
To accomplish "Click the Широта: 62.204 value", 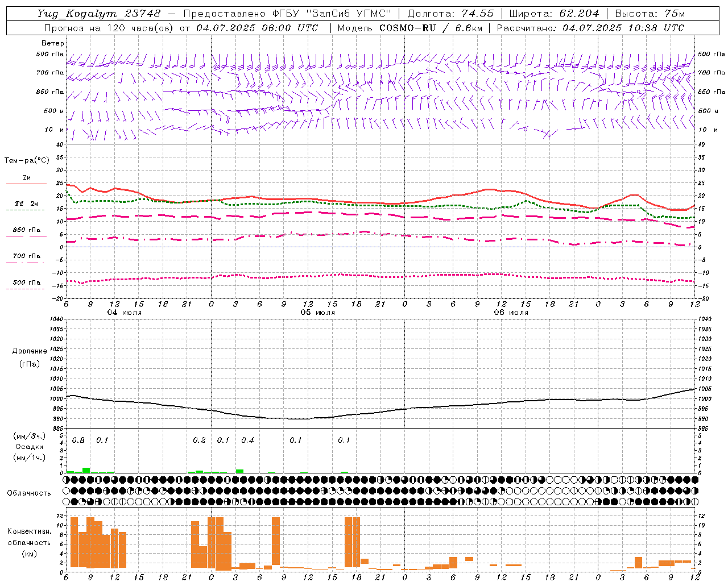I will tap(554, 14).
